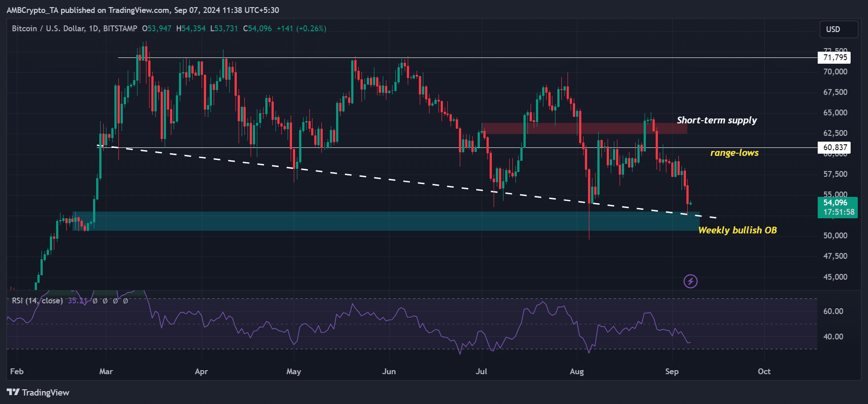Click the low value L53,731 in header
The width and height of the screenshot is (868, 404).
[224, 29]
